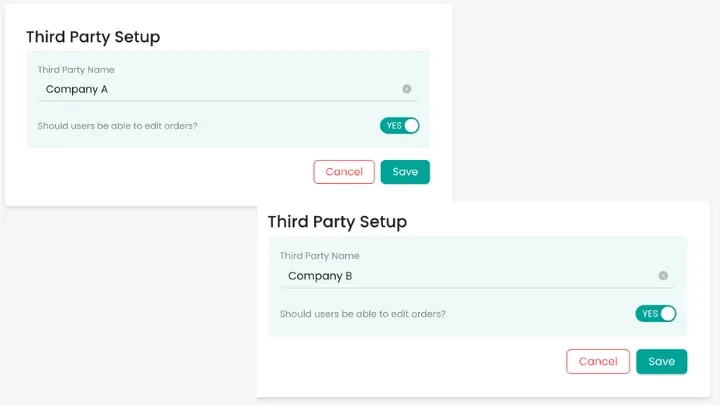Place the cursor in the Company B text
The image size is (720, 405).
[x=320, y=276]
